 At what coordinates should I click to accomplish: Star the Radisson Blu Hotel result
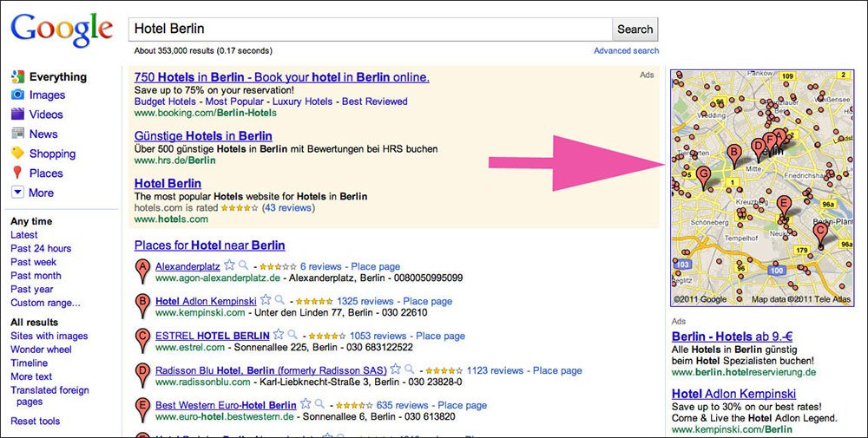pos(395,369)
